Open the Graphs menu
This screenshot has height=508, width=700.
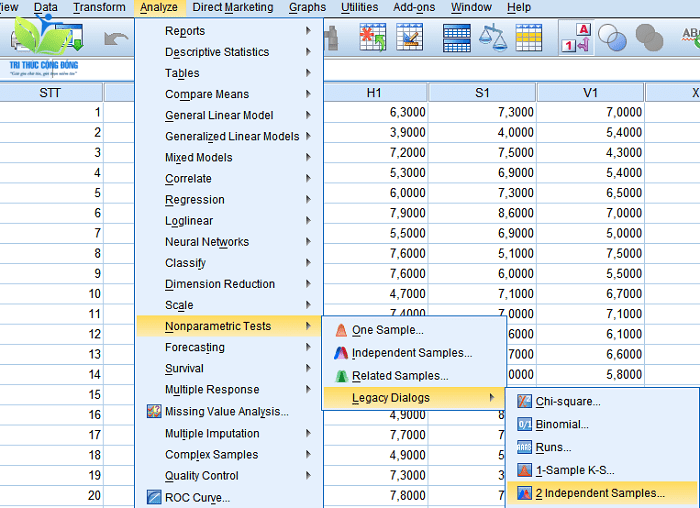307,8
